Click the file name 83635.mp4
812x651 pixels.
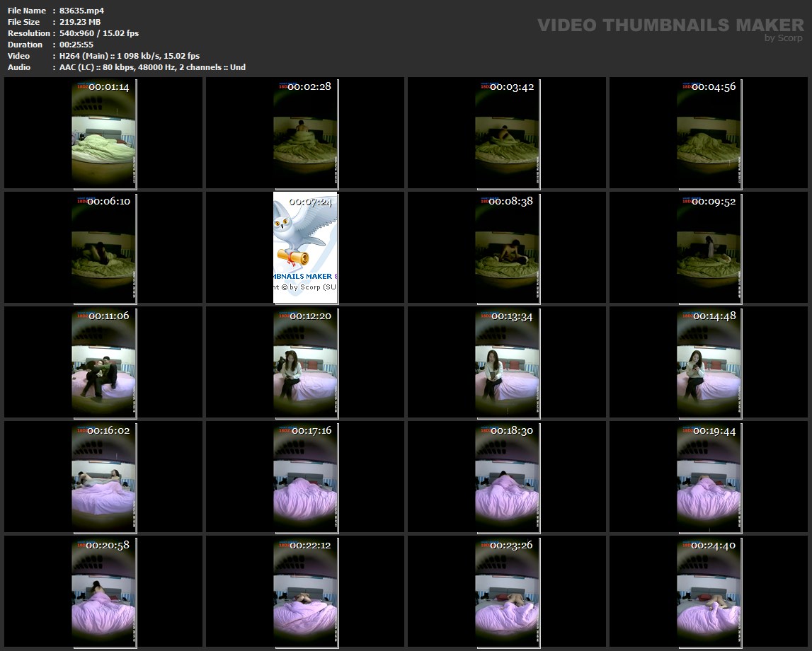click(82, 11)
